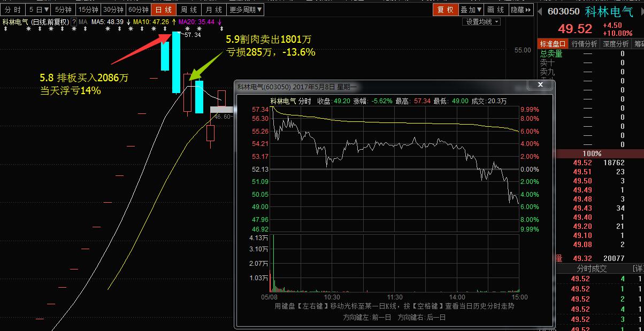Click the MA indicator label icon
Screen dimensions: 644x331
(x=83, y=22)
